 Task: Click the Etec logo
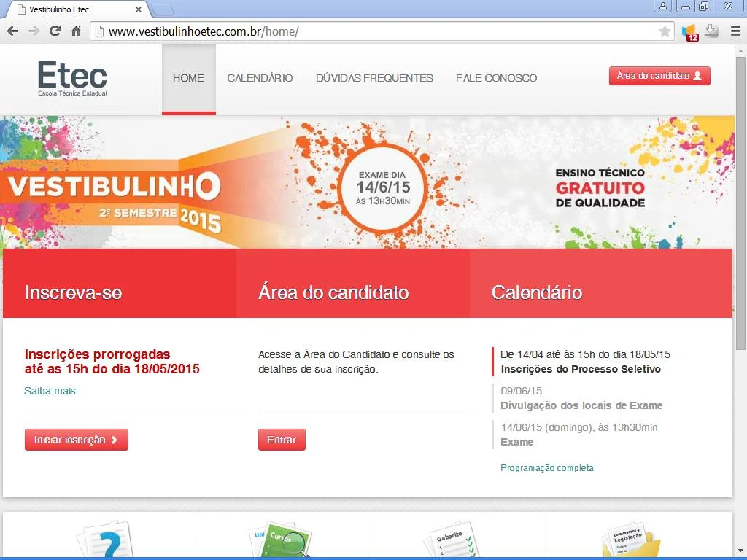(72, 79)
